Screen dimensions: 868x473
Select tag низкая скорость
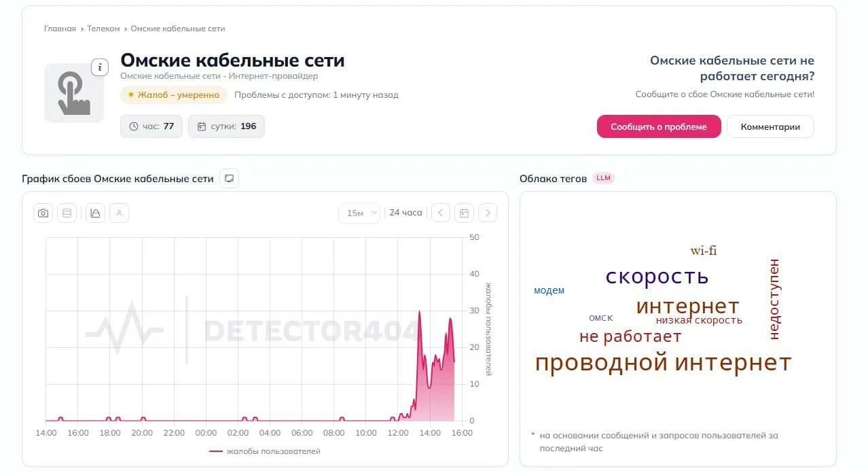699,320
